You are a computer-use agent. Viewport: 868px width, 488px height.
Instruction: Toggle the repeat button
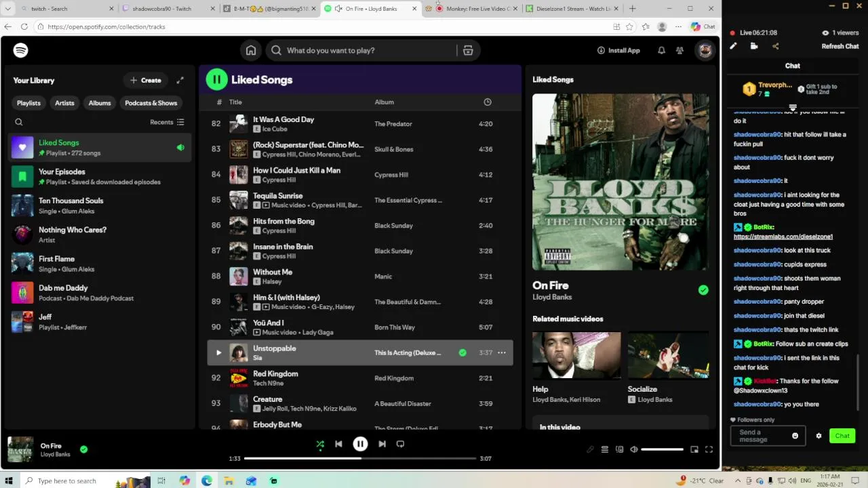pos(400,444)
